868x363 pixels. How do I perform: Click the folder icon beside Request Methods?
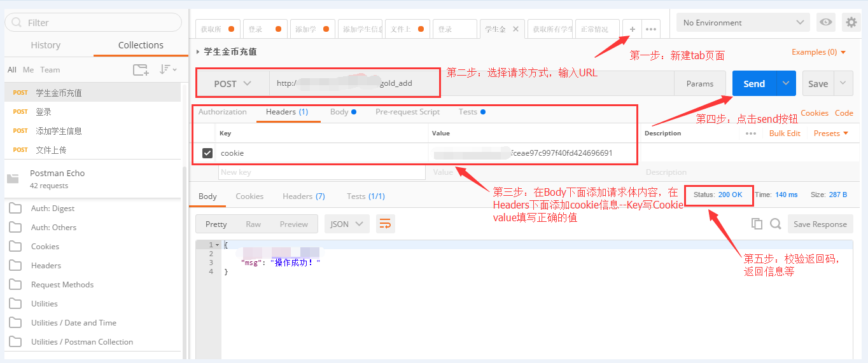pos(15,285)
